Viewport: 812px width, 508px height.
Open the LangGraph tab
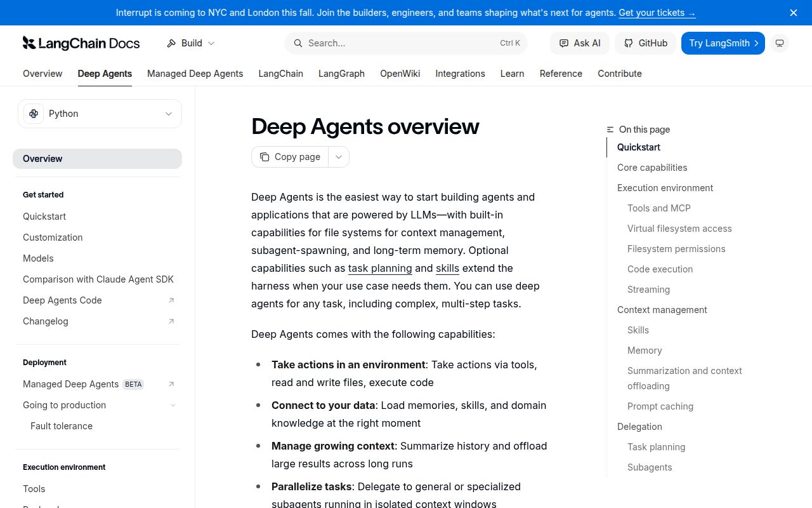pyautogui.click(x=341, y=74)
